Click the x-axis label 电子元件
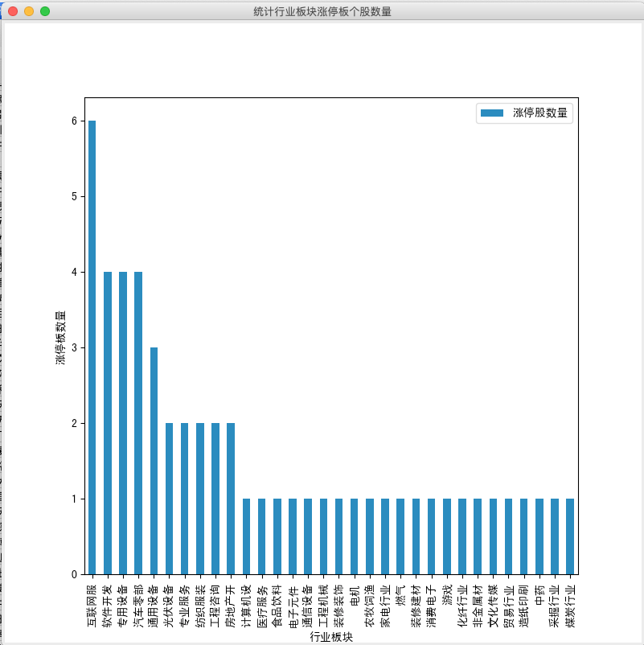The width and height of the screenshot is (644, 645). click(x=293, y=606)
